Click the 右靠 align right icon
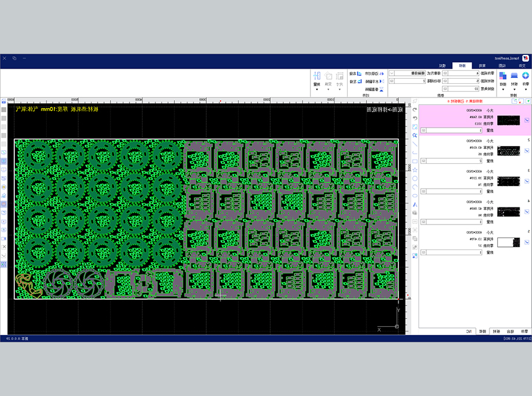Image resolution: width=532 pixels, height=396 pixels. [359, 74]
